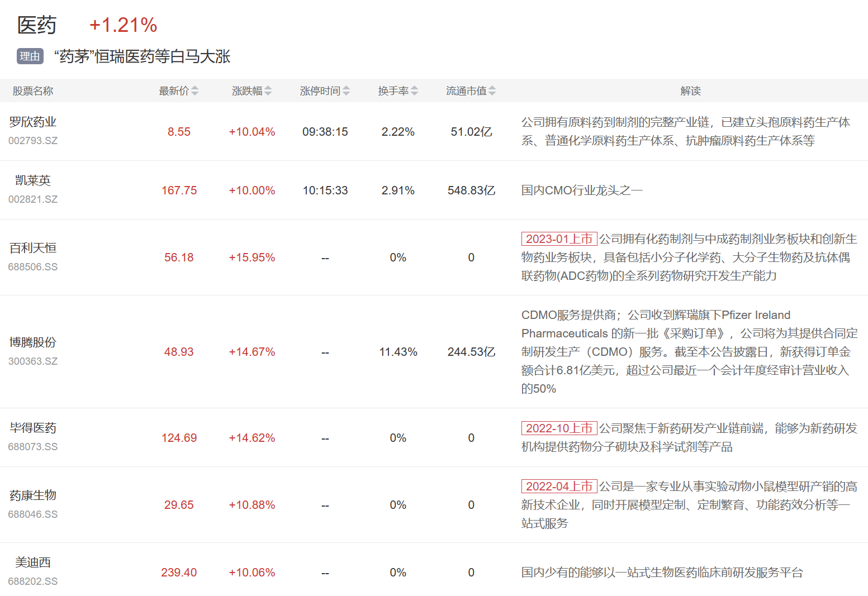
Task: Click stock code 688046.SS
Action: click(33, 514)
